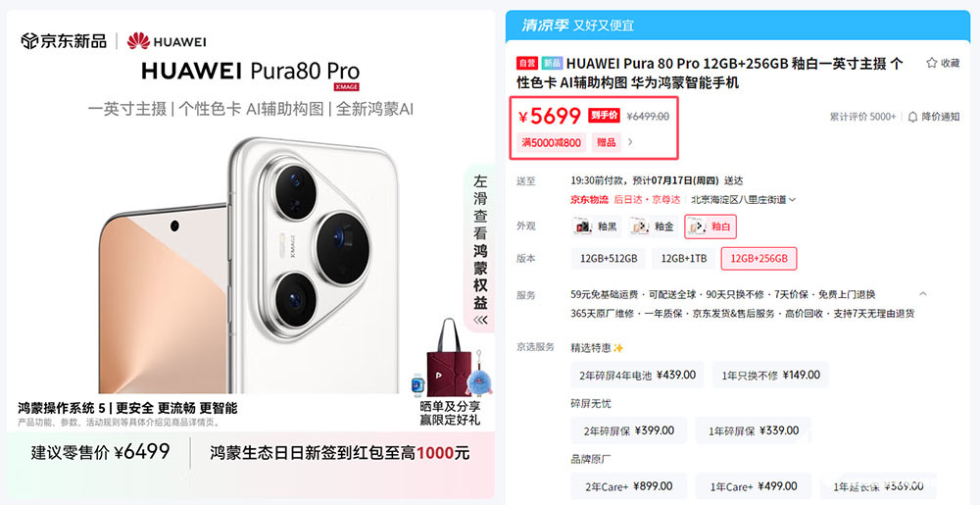Open the 北京海淀区八里庄街道 address dropdown
The width and height of the screenshot is (980, 505).
pyautogui.click(x=743, y=200)
